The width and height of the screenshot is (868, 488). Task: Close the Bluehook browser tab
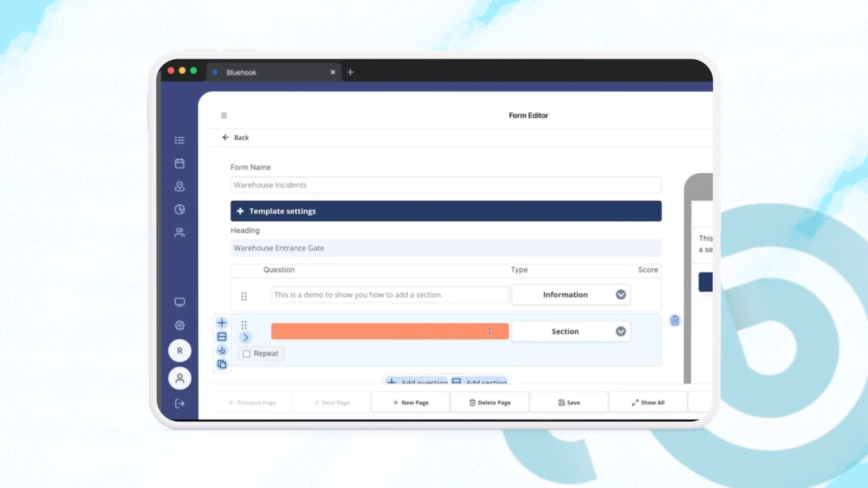coord(332,72)
